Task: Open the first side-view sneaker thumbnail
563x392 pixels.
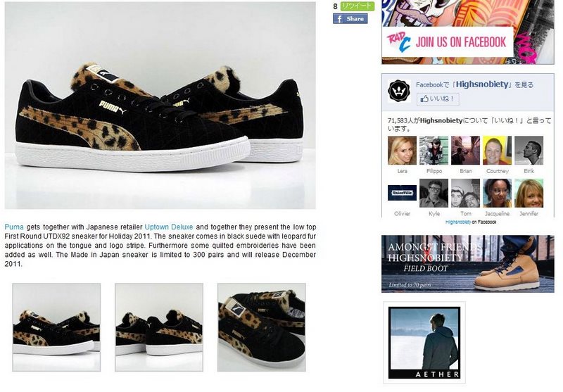Action: coord(56,327)
